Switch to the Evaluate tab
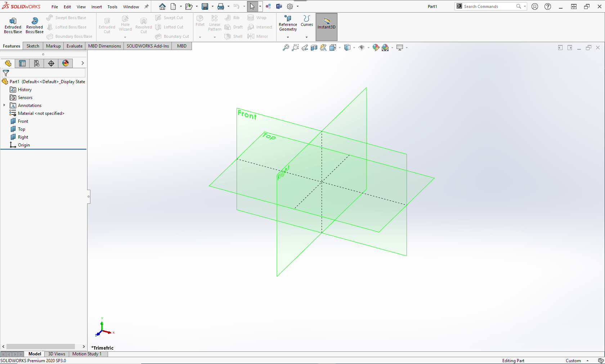605x364 pixels. tap(74, 46)
